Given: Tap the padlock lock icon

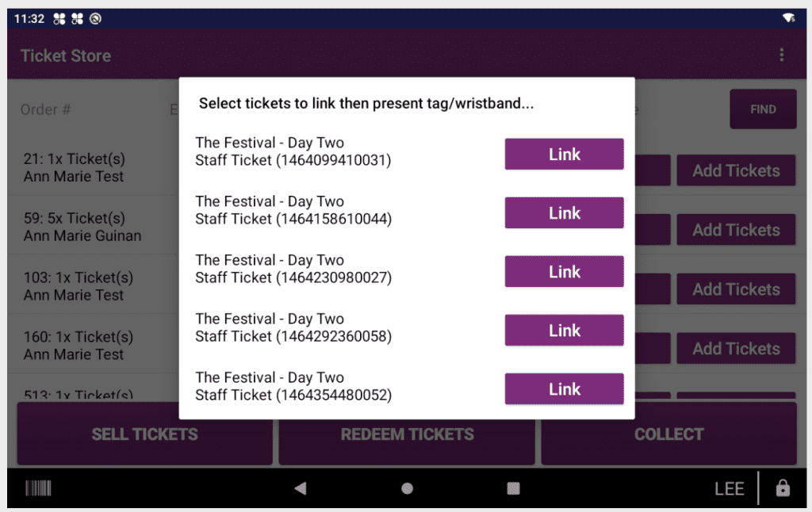Looking at the screenshot, I should point(783,488).
